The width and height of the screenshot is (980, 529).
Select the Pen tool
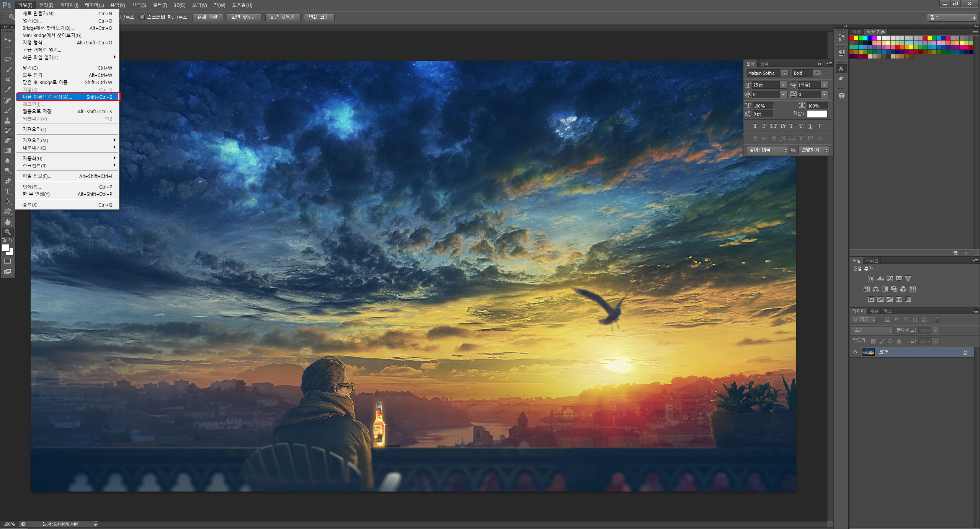click(7, 181)
